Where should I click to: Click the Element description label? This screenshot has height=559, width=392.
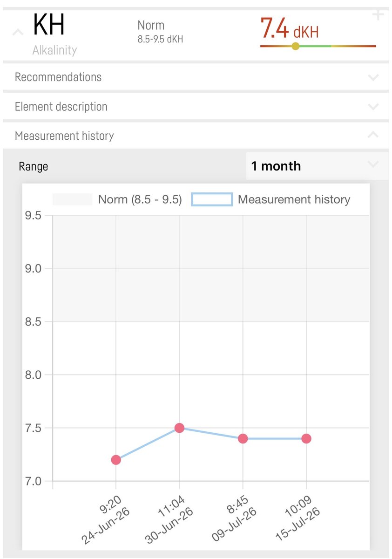[61, 107]
